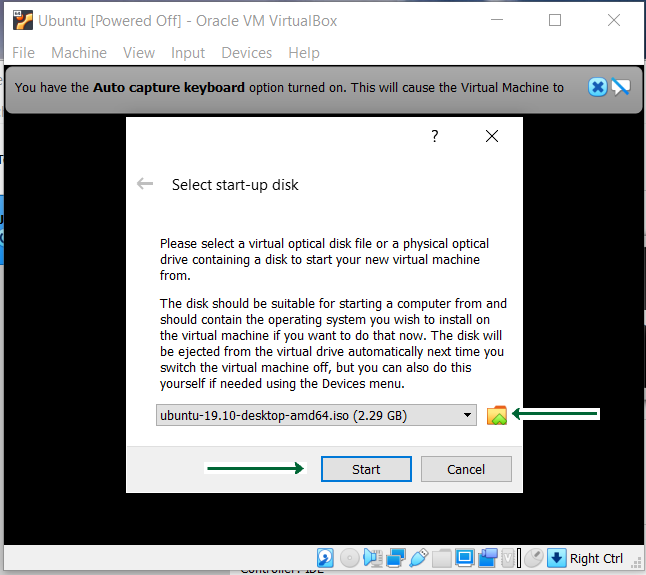Click the window resize grip corner
The width and height of the screenshot is (646, 575).
637,563
